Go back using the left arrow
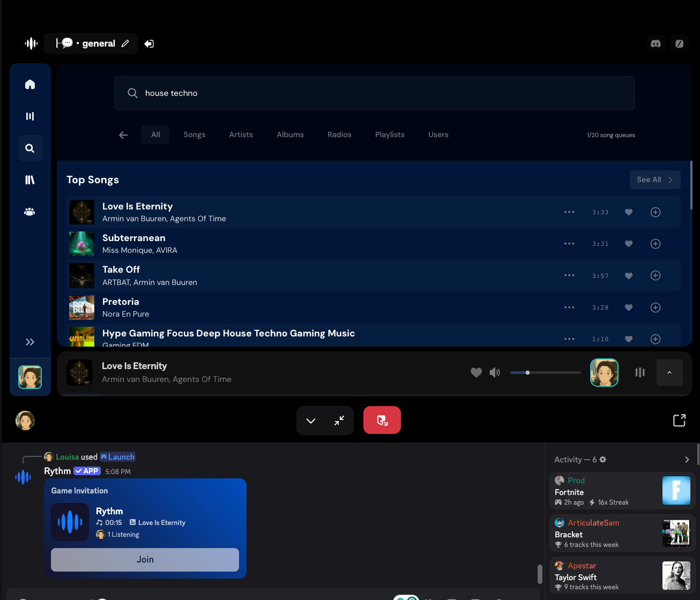The height and width of the screenshot is (600, 700). (123, 135)
